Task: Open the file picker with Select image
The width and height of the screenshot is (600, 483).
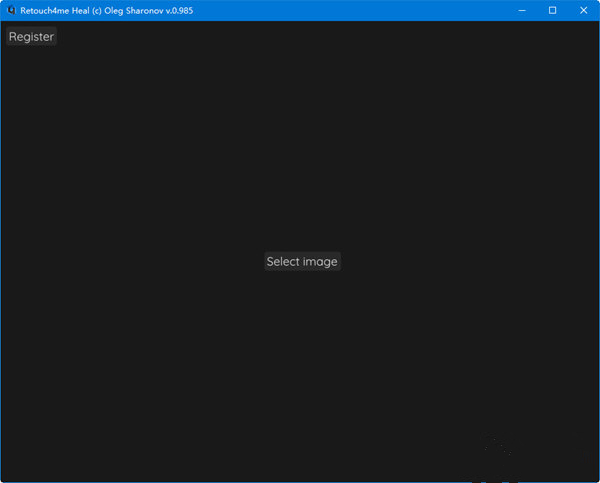Action: click(x=302, y=262)
